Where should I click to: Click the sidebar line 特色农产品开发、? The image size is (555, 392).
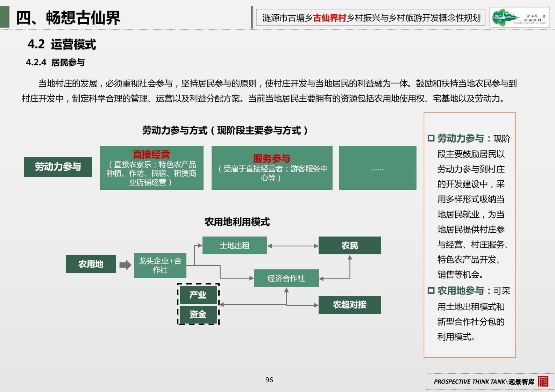point(469,260)
